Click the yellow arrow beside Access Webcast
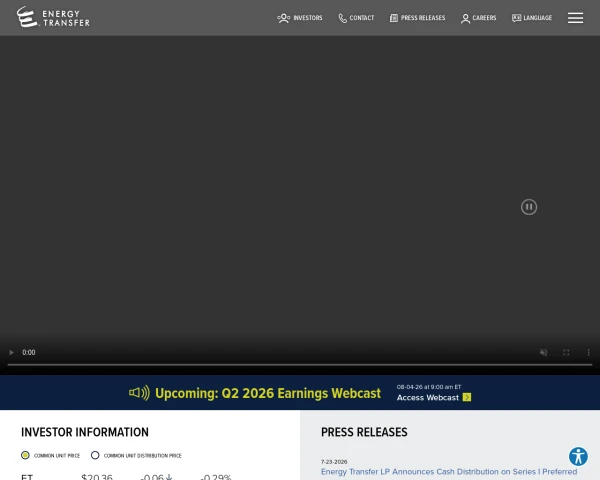 click(x=467, y=397)
